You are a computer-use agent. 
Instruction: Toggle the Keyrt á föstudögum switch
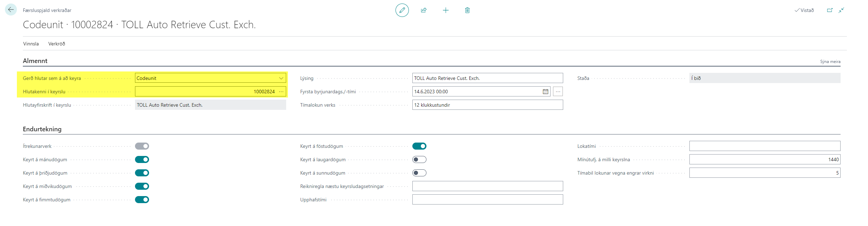pos(419,146)
